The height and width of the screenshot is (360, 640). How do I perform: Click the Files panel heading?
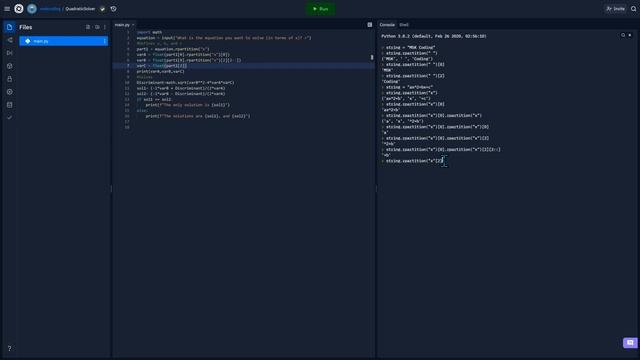(26, 27)
